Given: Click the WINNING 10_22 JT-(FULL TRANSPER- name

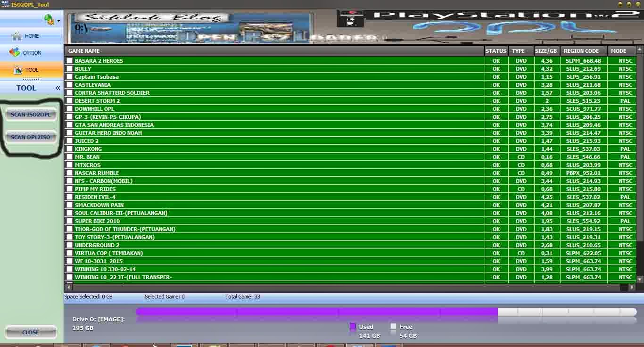Looking at the screenshot, I should 124,277.
